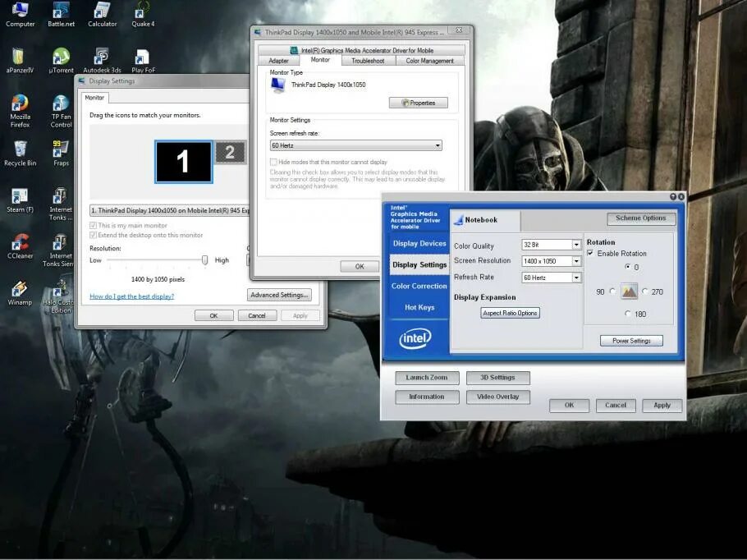Open Aspect Ratio Options
Image resolution: width=747 pixels, height=560 pixels.
pyautogui.click(x=511, y=313)
